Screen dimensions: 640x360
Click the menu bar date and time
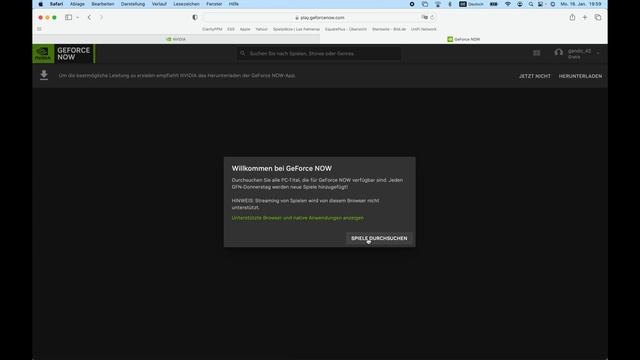[581, 4]
